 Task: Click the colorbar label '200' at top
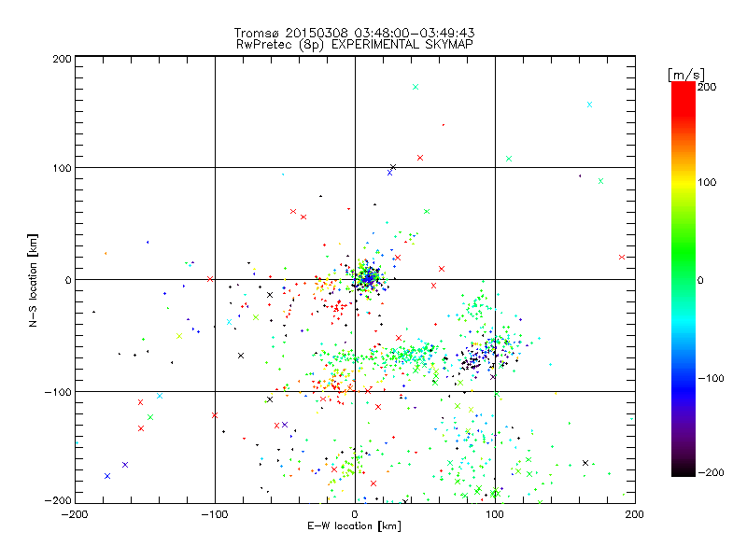[x=707, y=87]
